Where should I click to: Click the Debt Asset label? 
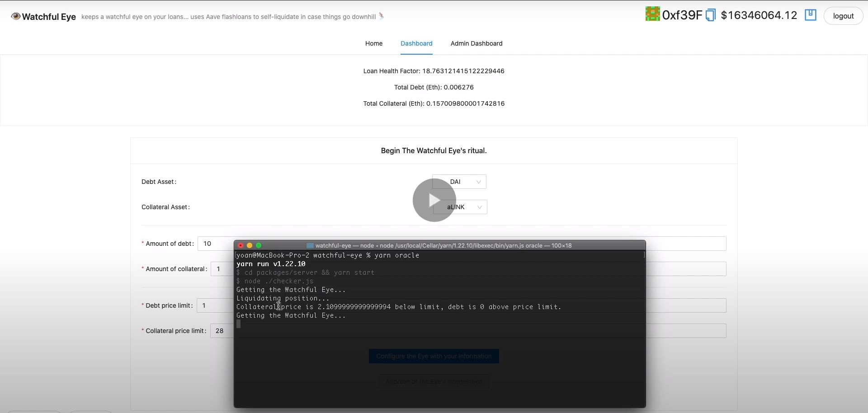pos(159,182)
